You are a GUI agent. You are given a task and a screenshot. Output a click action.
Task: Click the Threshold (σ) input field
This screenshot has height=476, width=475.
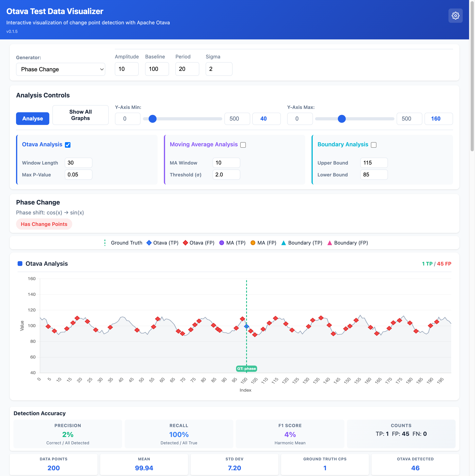click(226, 175)
